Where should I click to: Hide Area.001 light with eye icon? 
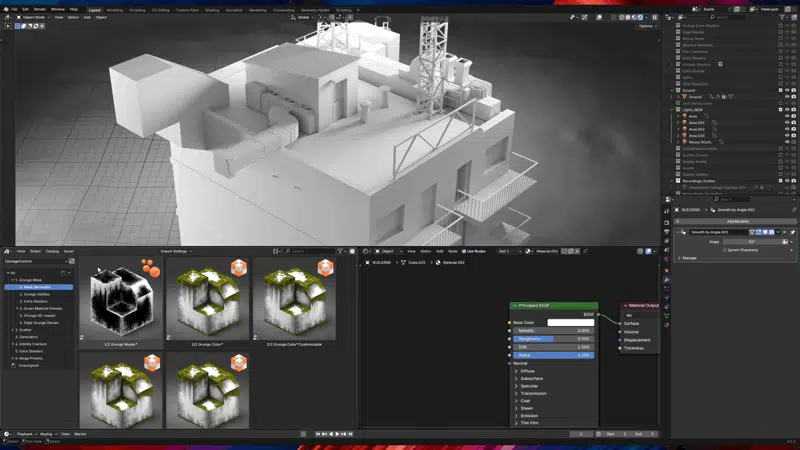pyautogui.click(x=787, y=123)
